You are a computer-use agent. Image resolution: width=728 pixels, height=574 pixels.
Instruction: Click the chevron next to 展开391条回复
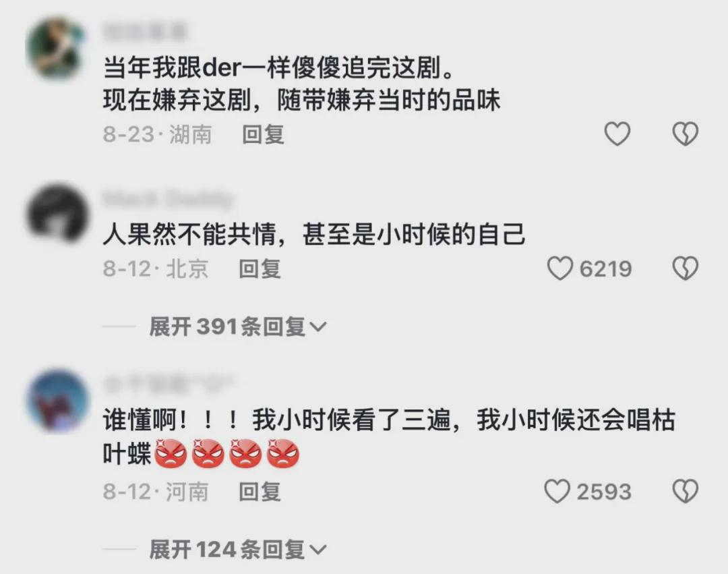click(x=318, y=328)
